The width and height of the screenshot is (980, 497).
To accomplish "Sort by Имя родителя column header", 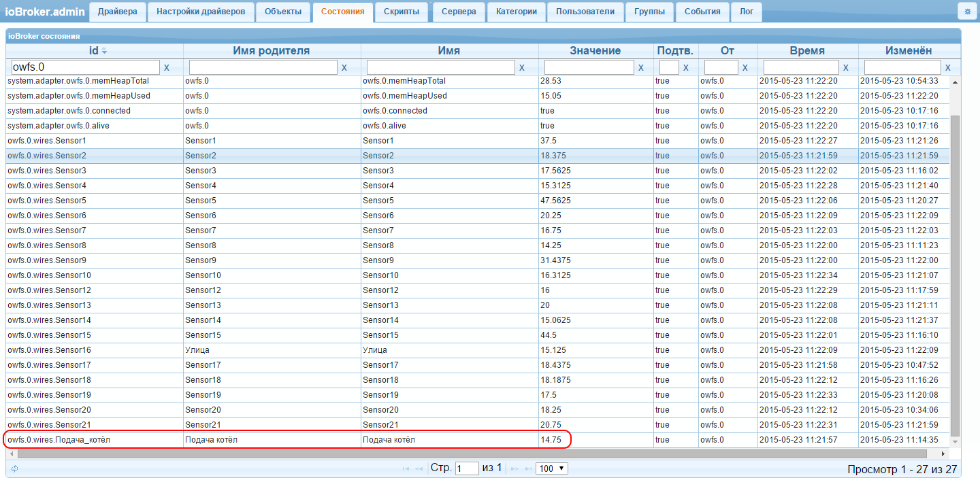I will [272, 50].
